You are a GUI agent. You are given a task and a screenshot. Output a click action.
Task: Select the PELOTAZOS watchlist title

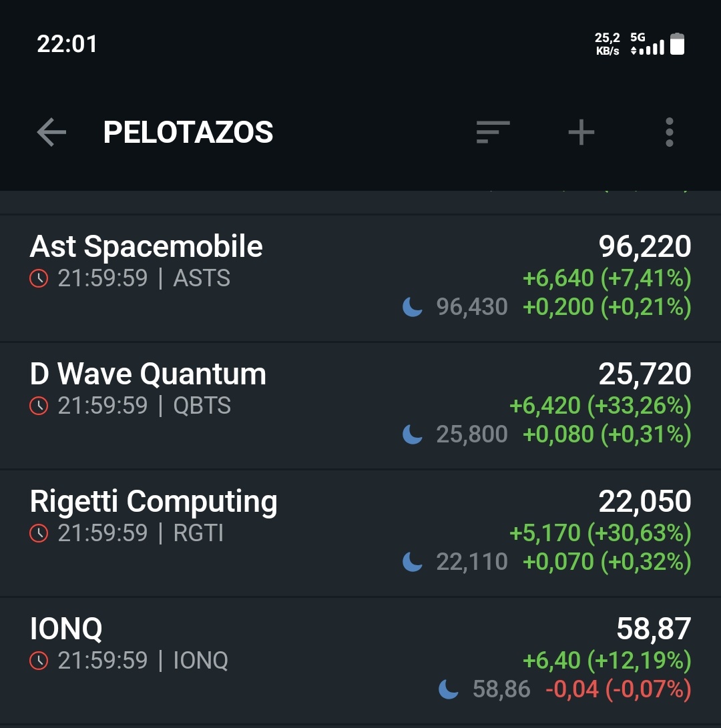pos(188,132)
